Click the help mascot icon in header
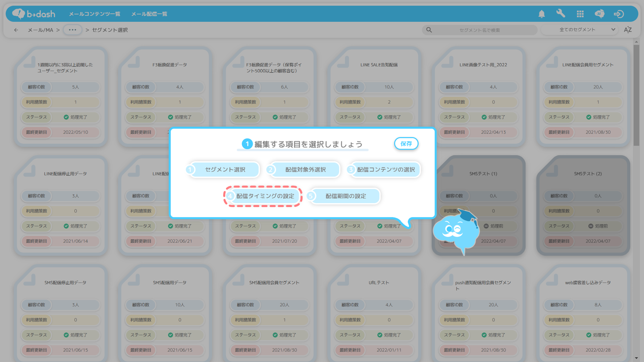The width and height of the screenshot is (644, 362). click(599, 14)
